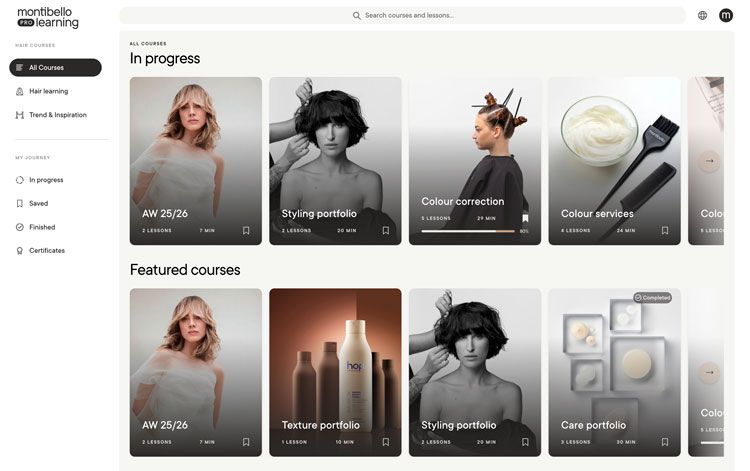Bookmark AW 25/26 in In progress row

click(x=246, y=230)
